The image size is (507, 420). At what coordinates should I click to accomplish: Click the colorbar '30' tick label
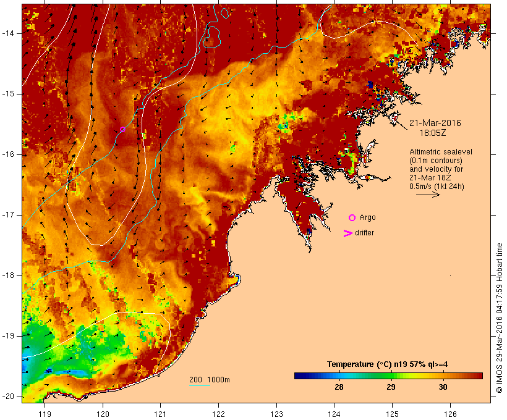443,387
